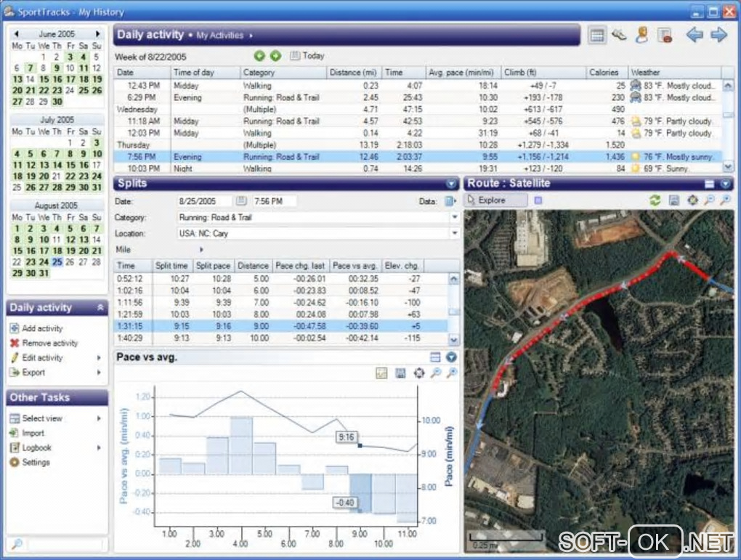Collapse the Daily activity sidebar panel
This screenshot has height=560, width=741.
coord(100,308)
